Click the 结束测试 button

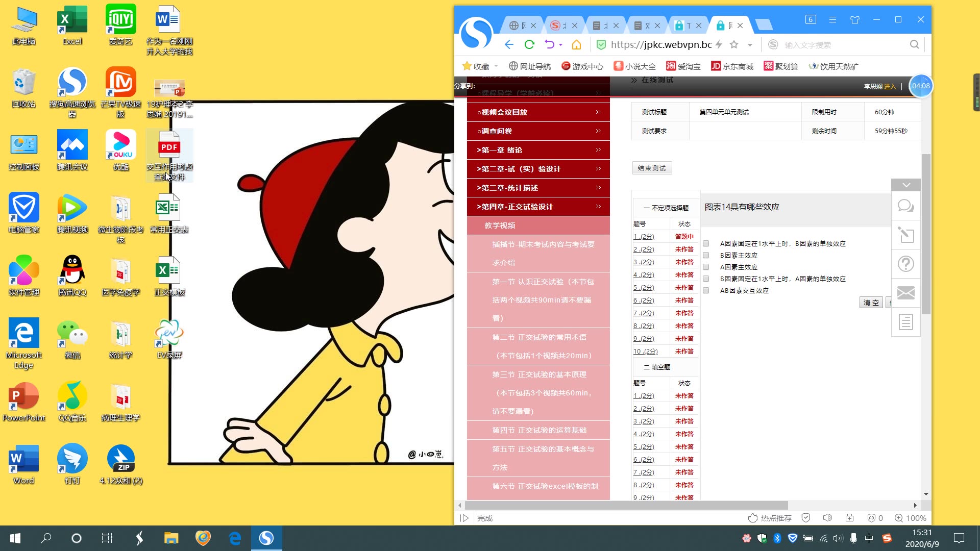652,168
